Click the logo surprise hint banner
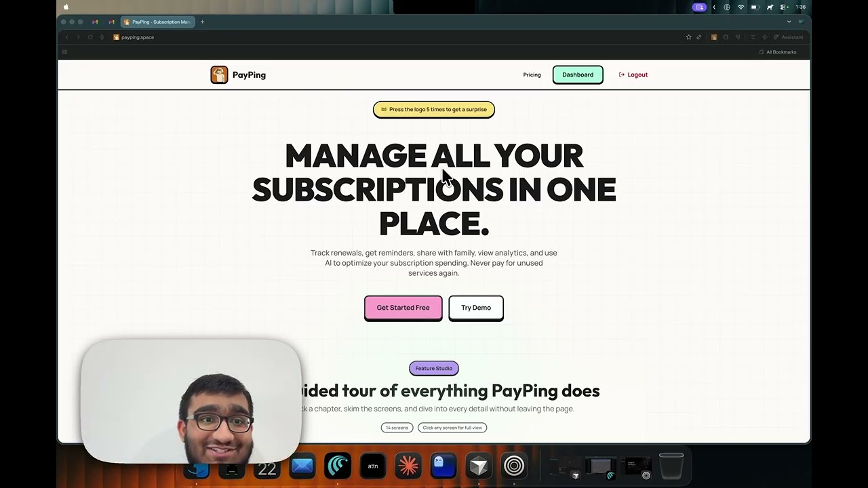The width and height of the screenshot is (868, 488). [x=434, y=109]
